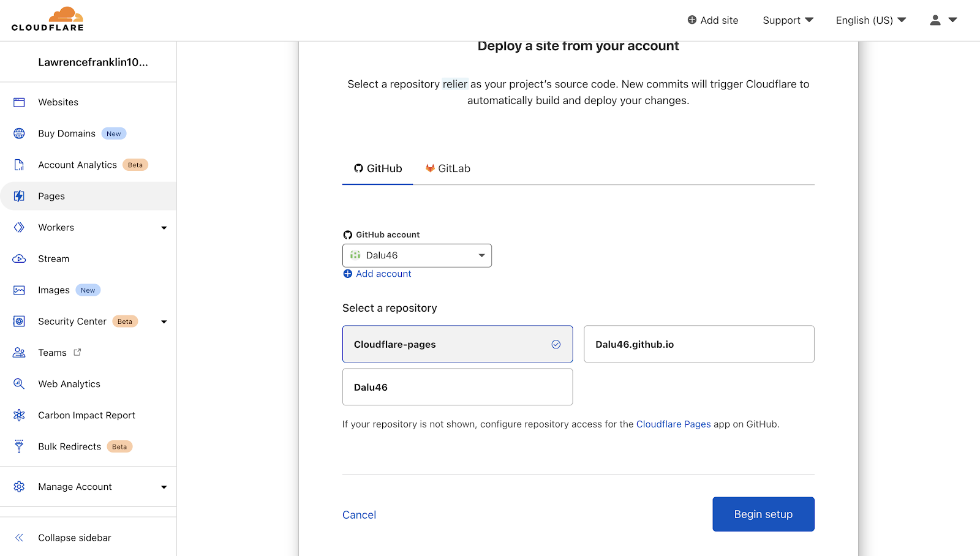Screen dimensions: 980x556
Task: Click the Stream cloud icon
Action: 19,258
